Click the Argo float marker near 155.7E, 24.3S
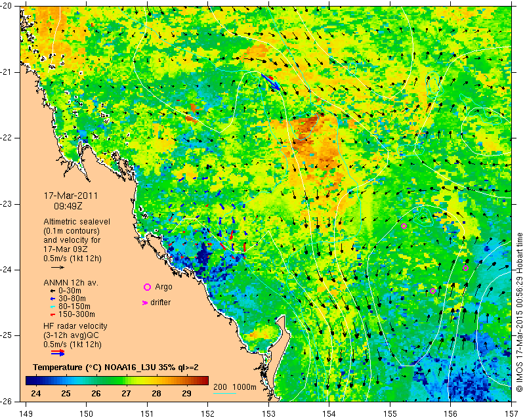Screen dimensions: 525x420 pos(432,291)
